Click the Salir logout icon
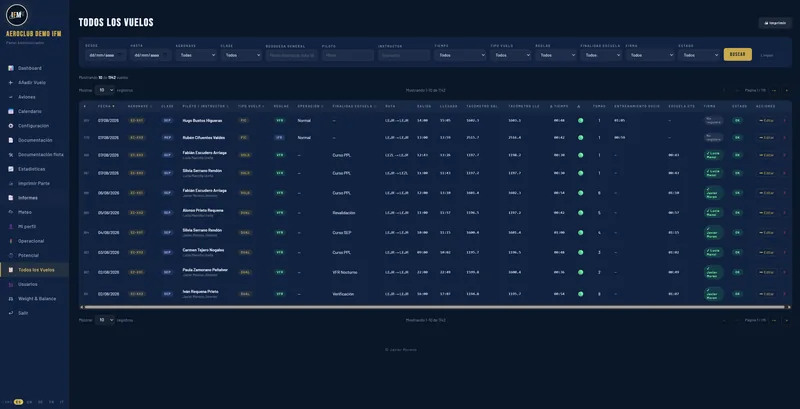This screenshot has height=409, width=800. 11,313
